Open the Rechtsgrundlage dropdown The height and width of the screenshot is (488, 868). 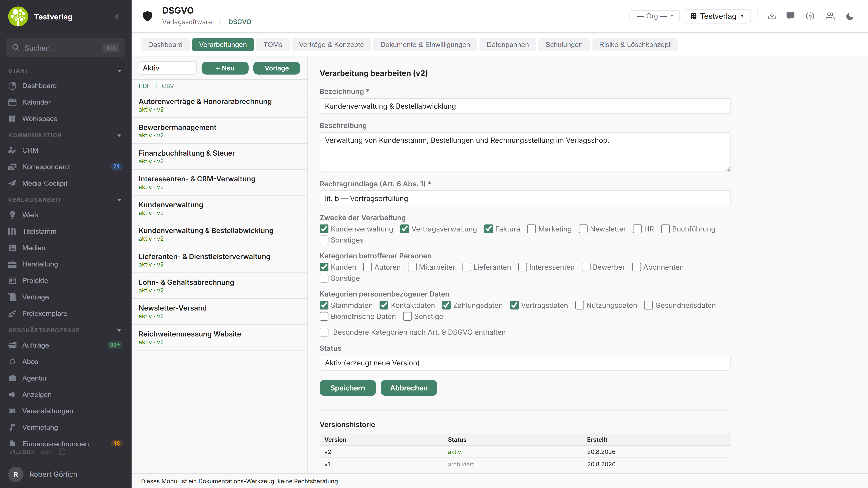point(525,198)
